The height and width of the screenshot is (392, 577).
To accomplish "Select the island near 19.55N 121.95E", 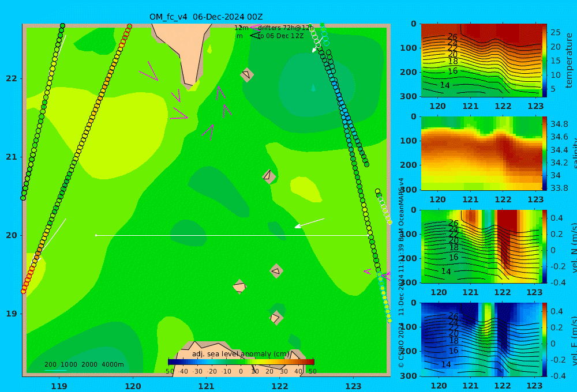I will click(276, 272).
